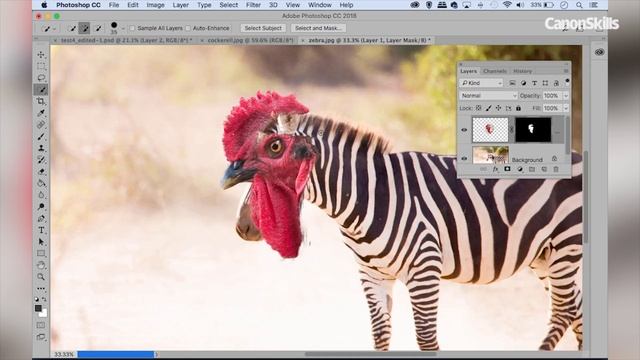Open Normal blend mode dropdown
Screen dimensions: 640x360
(x=489, y=96)
